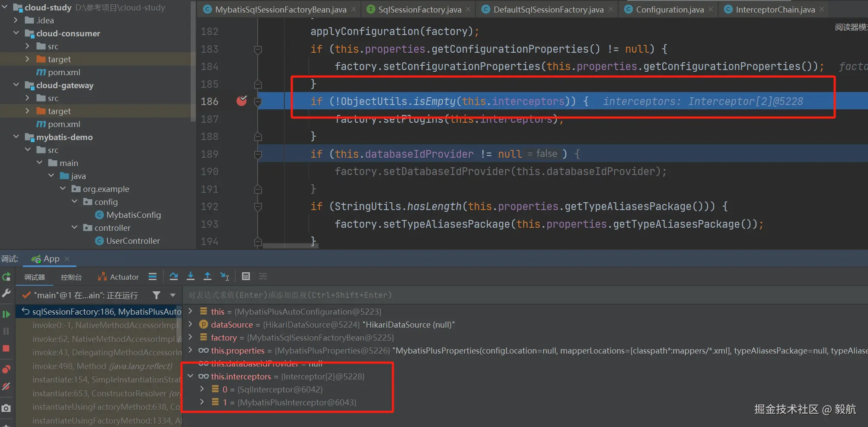
Task: Close the SqlSessionFactory.java tab
Action: (468, 10)
